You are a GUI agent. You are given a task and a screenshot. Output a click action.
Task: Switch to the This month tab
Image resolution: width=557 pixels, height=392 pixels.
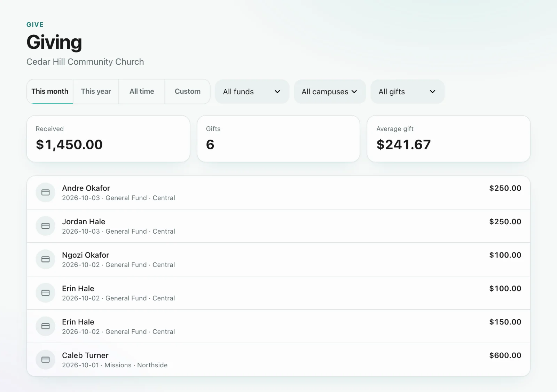tap(50, 92)
